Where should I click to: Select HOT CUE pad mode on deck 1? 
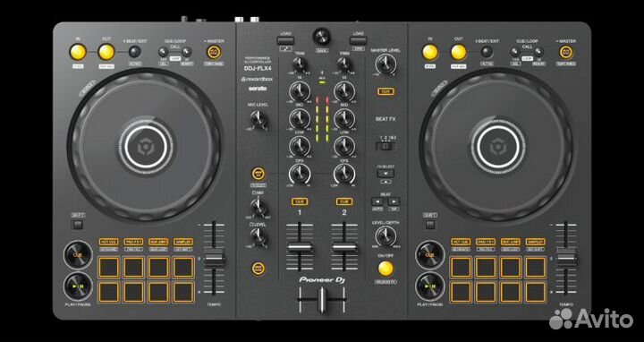[108, 242]
